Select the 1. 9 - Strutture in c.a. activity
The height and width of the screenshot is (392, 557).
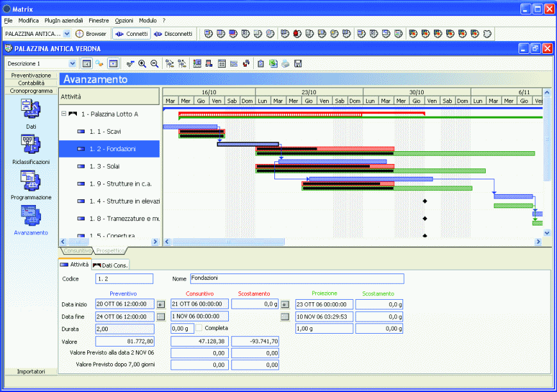[x=110, y=184]
